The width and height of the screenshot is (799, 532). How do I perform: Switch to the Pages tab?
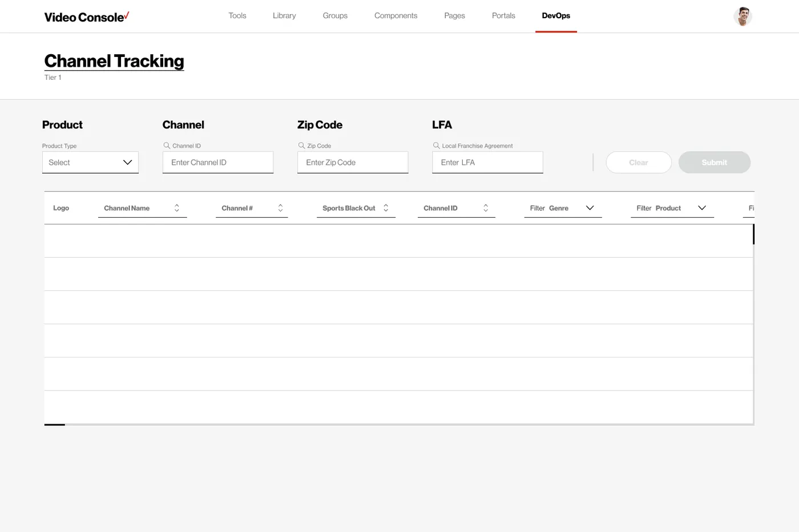pos(455,16)
